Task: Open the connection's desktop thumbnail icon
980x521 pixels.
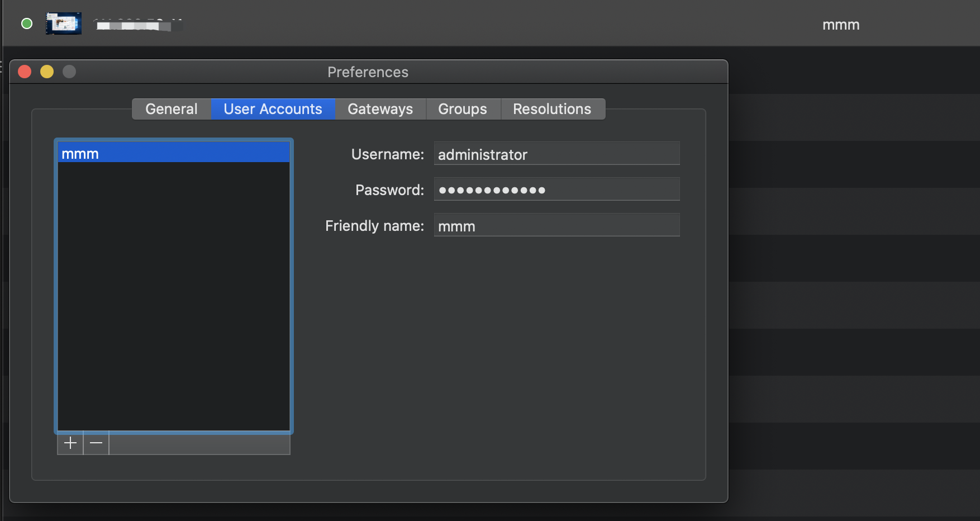Action: (x=64, y=23)
